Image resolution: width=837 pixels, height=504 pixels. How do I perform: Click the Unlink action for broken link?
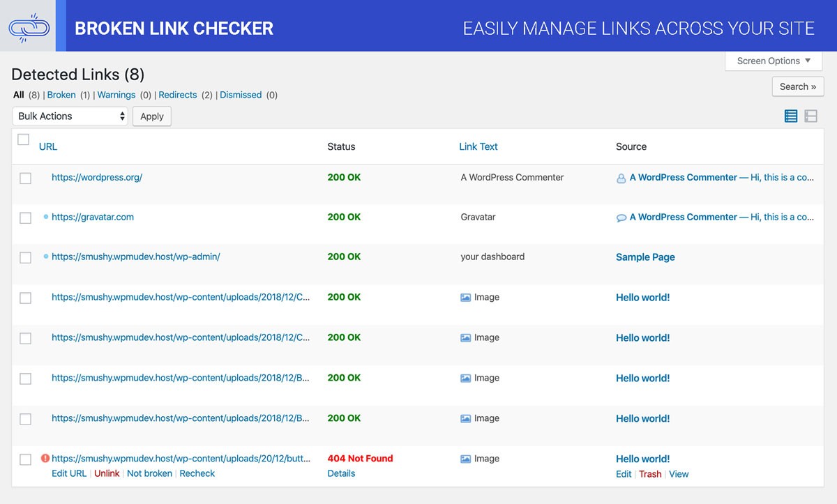tap(107, 473)
